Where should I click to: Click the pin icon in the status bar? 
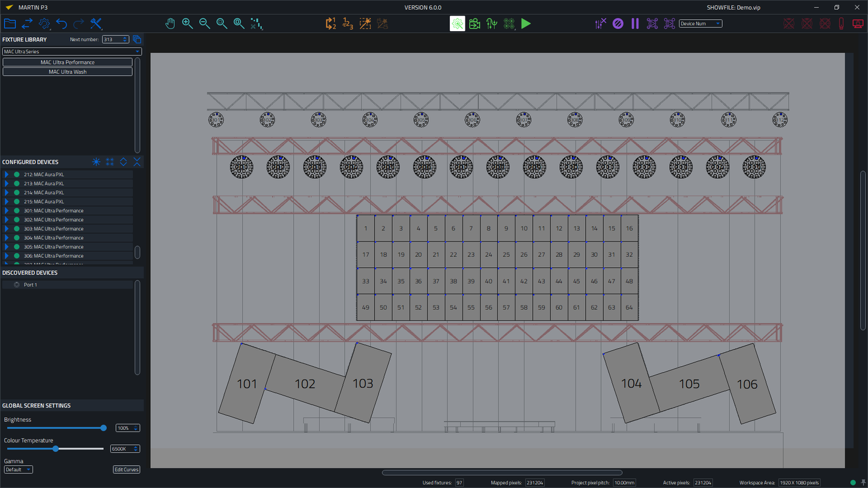(863, 483)
